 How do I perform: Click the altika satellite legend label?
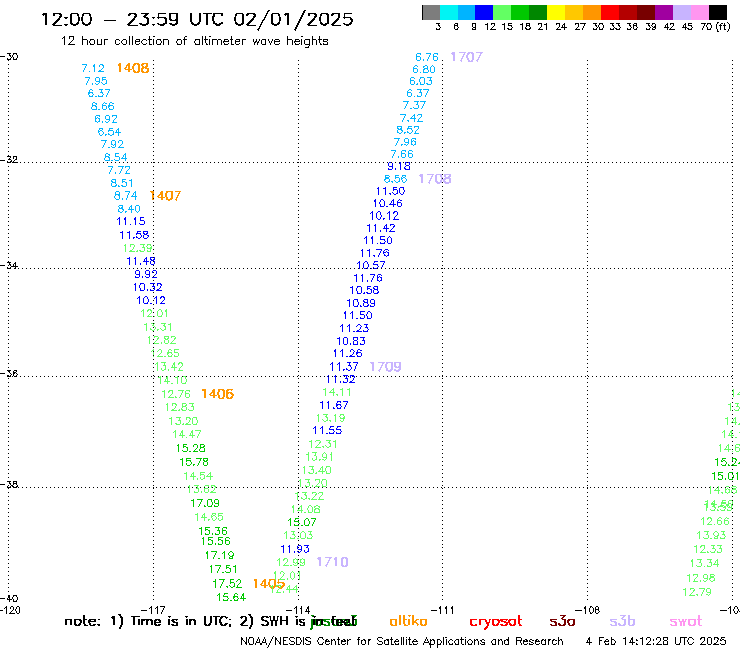(x=408, y=621)
